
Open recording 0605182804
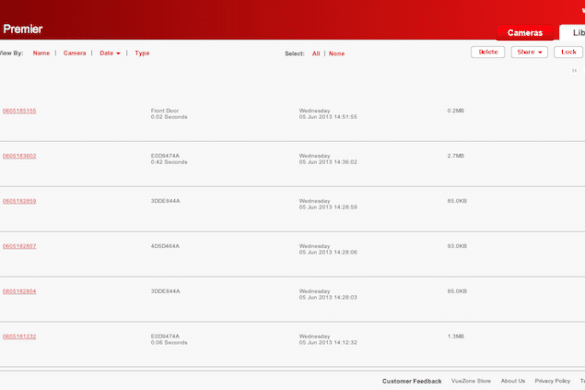[19, 291]
